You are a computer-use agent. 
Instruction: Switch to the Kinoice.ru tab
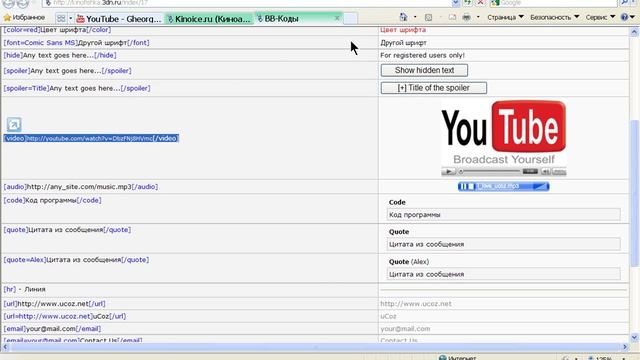209,19
